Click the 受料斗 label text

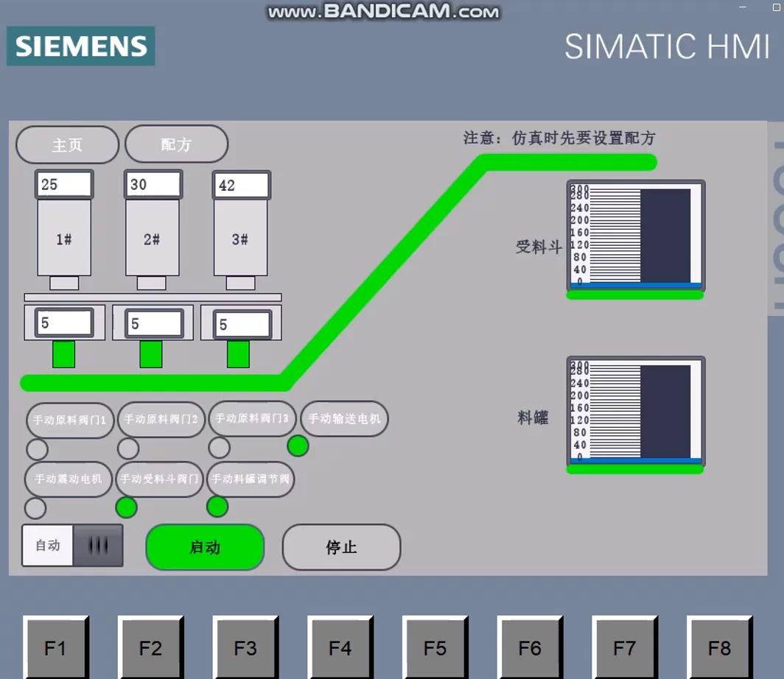click(539, 246)
